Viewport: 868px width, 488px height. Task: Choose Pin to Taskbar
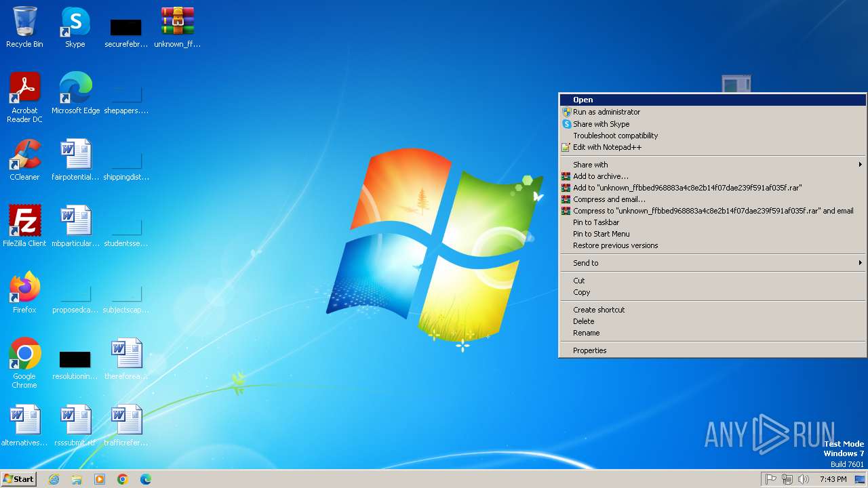tap(713, 222)
